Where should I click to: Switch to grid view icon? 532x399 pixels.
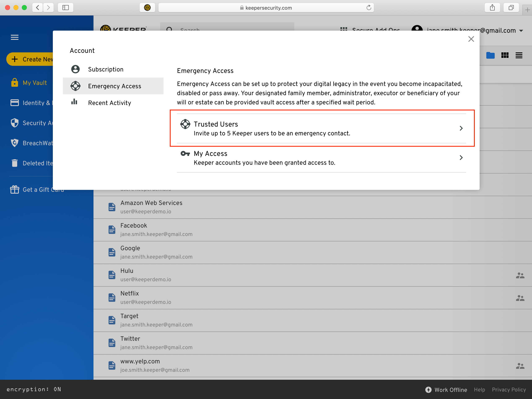[505, 55]
